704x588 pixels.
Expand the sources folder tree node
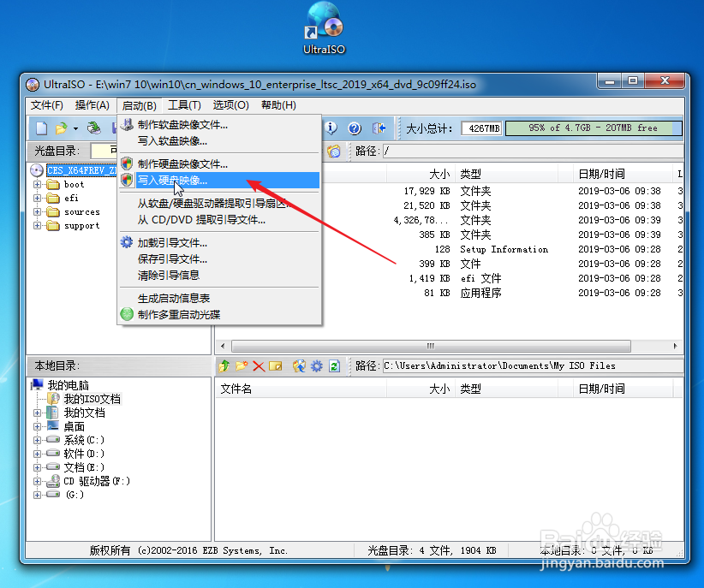pyautogui.click(x=38, y=212)
